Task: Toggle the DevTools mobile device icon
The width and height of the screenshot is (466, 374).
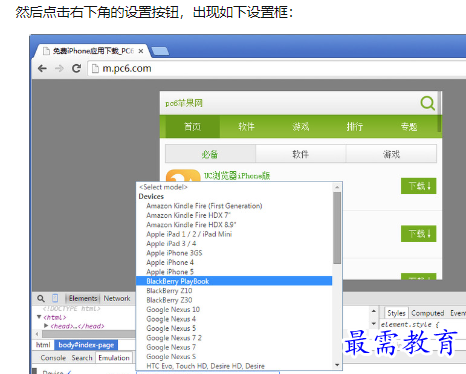Action: (55, 298)
